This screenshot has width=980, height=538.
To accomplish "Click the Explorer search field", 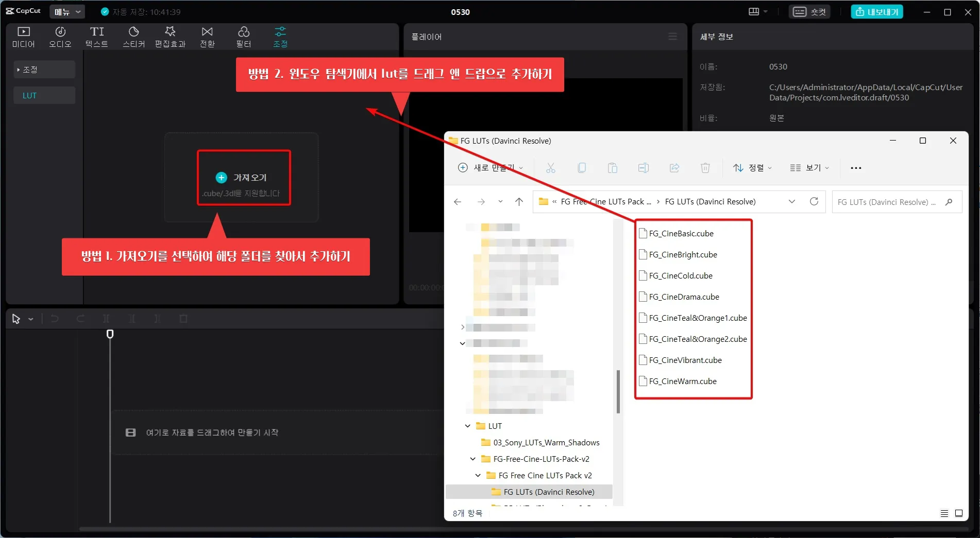I will (897, 202).
